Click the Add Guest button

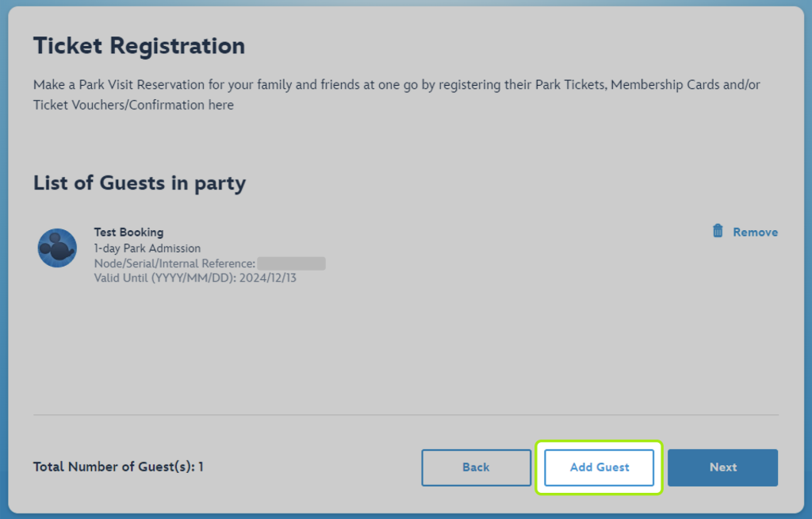click(x=599, y=467)
